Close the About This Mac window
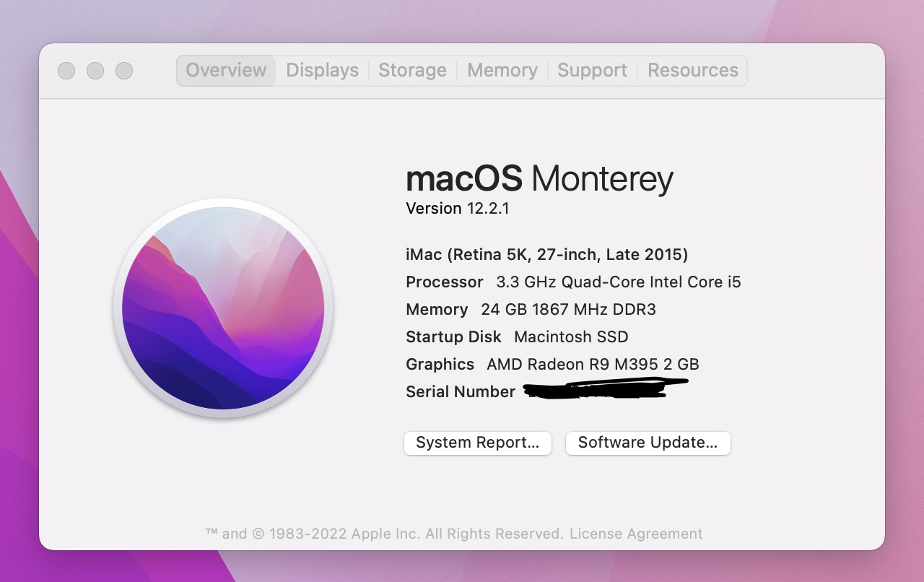The height and width of the screenshot is (582, 924). (x=66, y=71)
